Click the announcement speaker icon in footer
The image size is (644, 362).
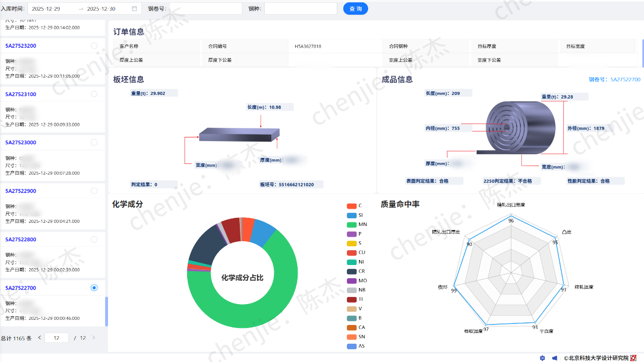pos(555,358)
